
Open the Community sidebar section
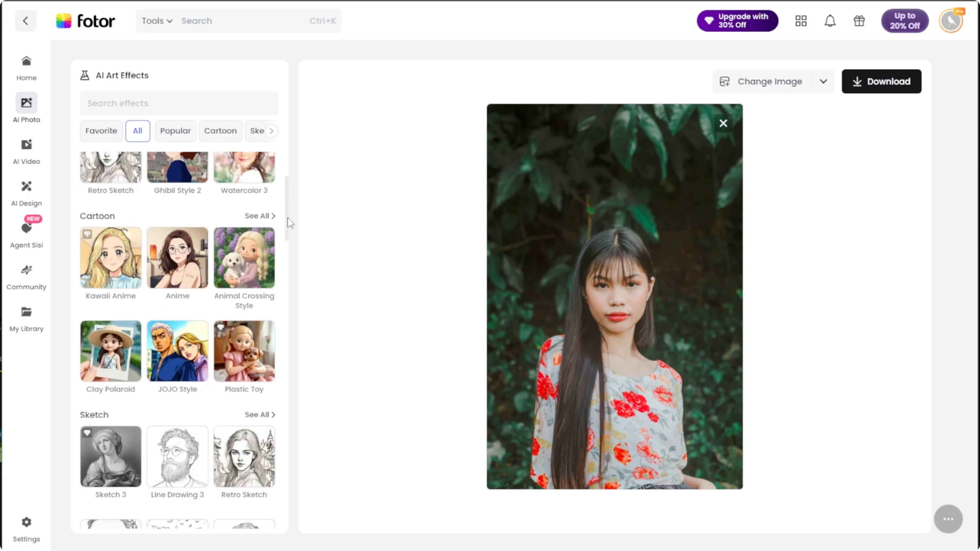coord(26,278)
